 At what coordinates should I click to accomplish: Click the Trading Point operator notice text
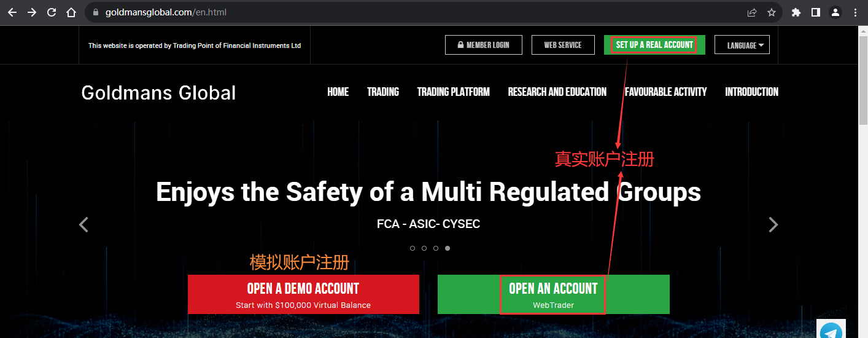point(195,45)
